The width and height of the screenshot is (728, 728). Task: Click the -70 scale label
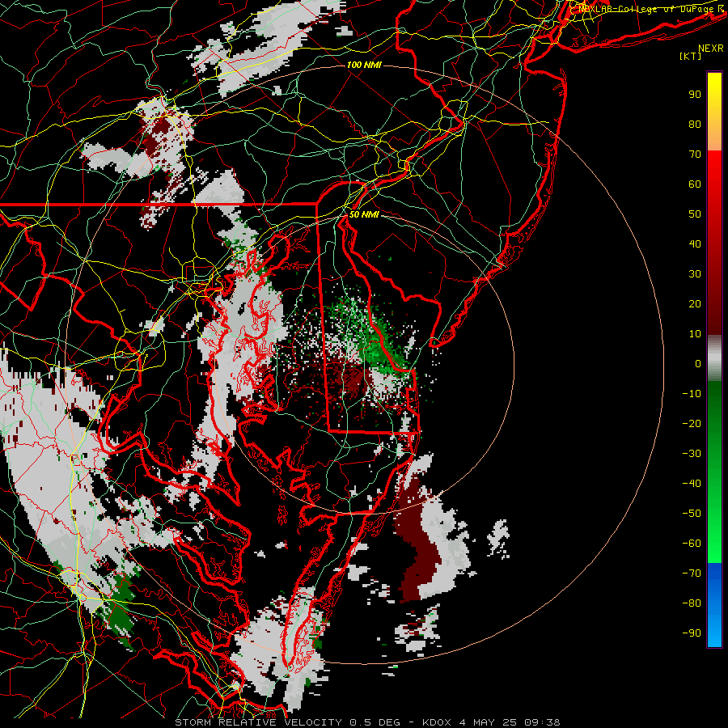tap(692, 574)
